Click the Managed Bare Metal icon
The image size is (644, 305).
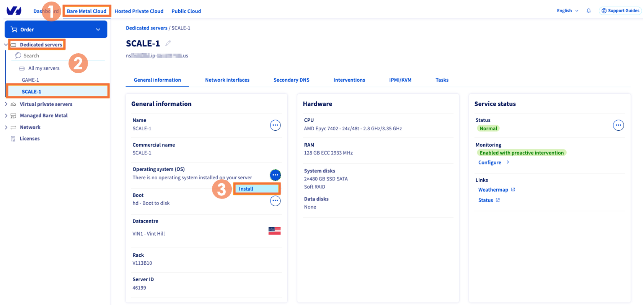13,116
